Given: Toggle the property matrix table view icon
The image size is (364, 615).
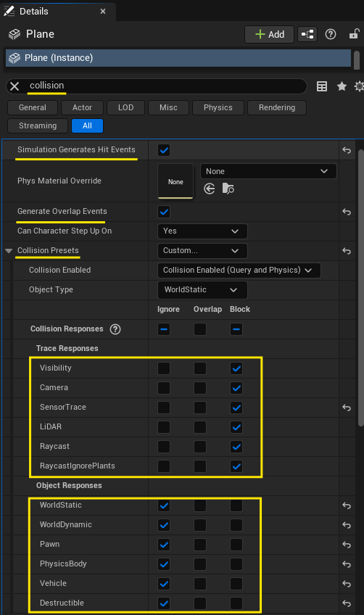Looking at the screenshot, I should coord(322,86).
